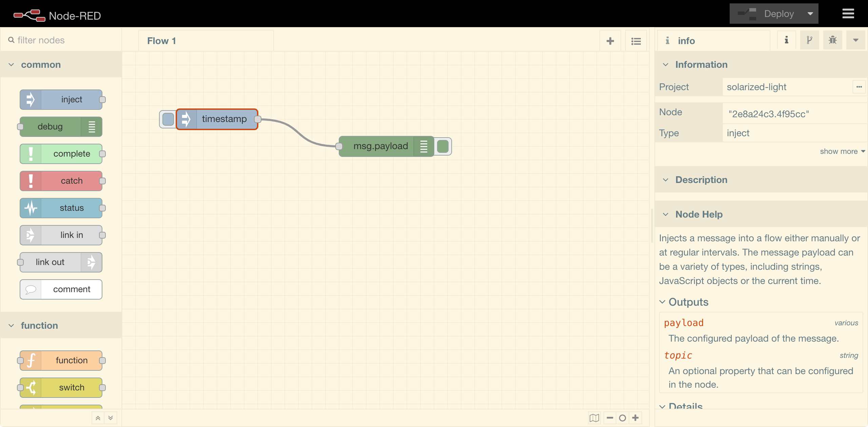Zoom out with the minus icon

pyautogui.click(x=610, y=418)
